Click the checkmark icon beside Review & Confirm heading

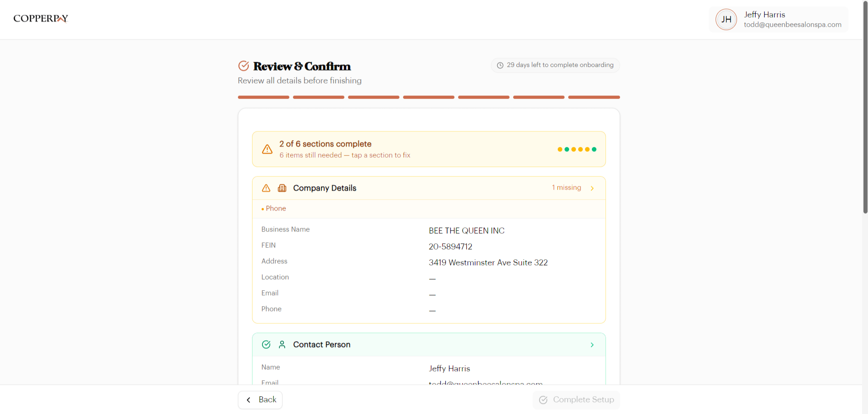point(243,66)
